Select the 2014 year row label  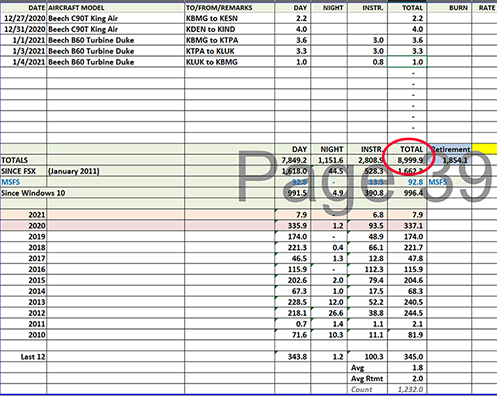click(23, 291)
